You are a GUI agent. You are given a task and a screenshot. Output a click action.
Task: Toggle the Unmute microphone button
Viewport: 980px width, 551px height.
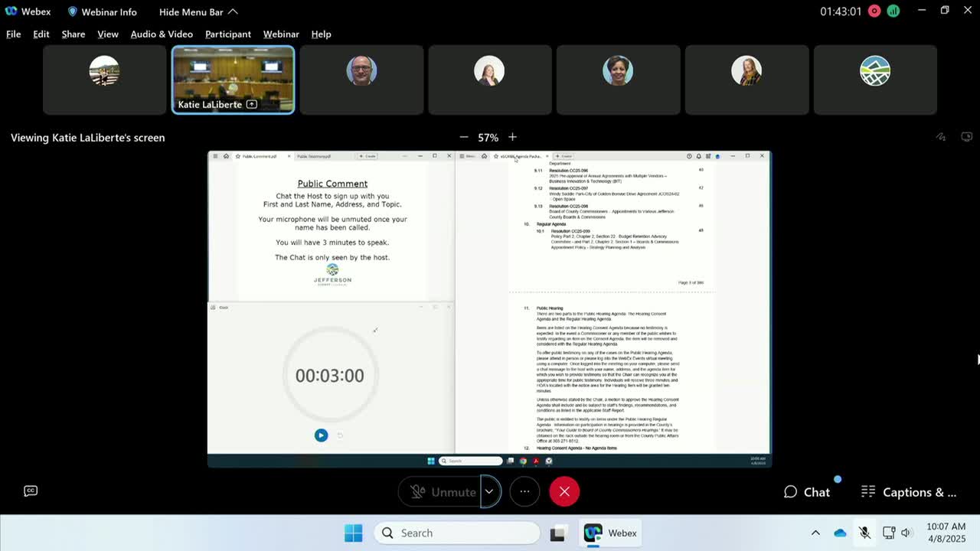tap(443, 491)
